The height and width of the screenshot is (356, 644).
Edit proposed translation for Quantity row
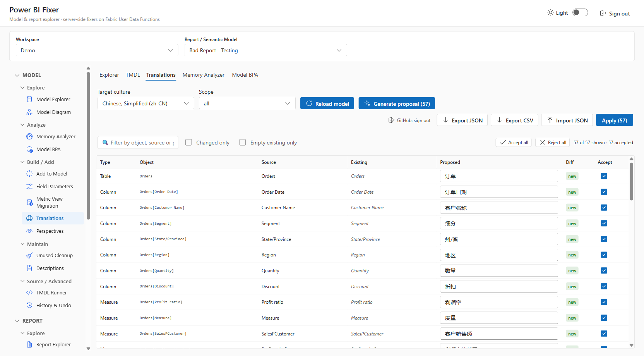pos(499,271)
